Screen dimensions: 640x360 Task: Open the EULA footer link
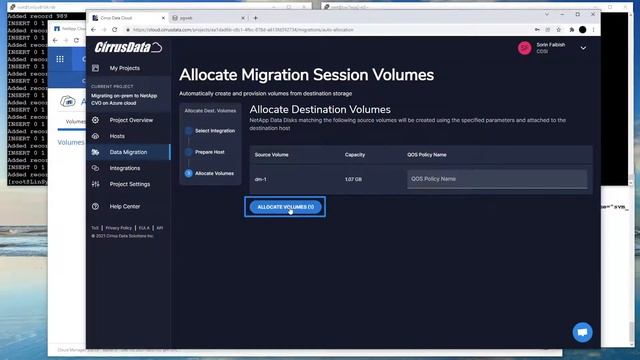(144, 228)
